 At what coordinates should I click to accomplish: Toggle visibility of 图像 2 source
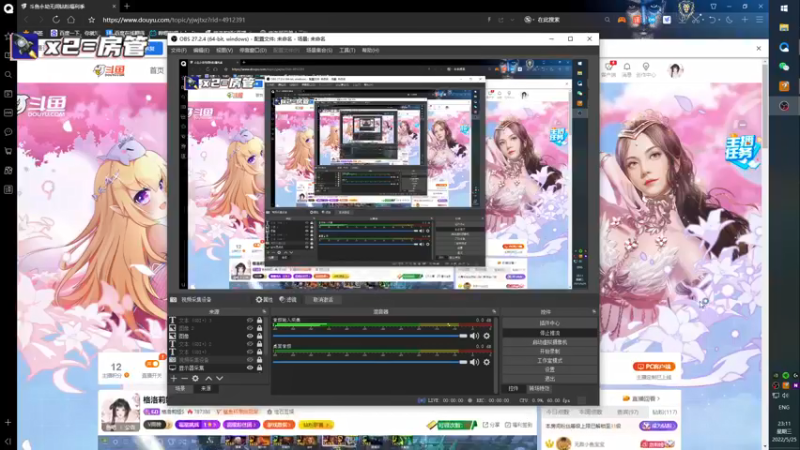[x=250, y=328]
